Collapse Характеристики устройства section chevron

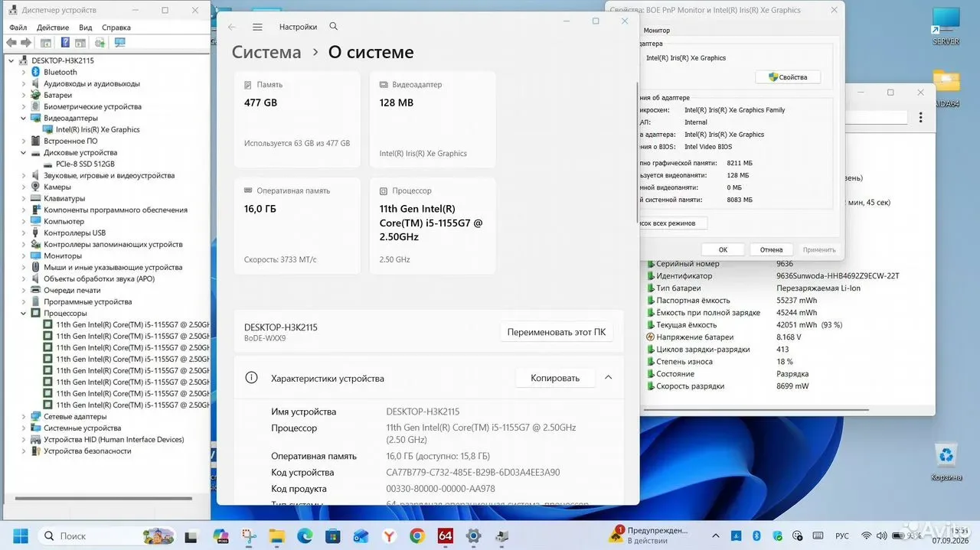(608, 377)
